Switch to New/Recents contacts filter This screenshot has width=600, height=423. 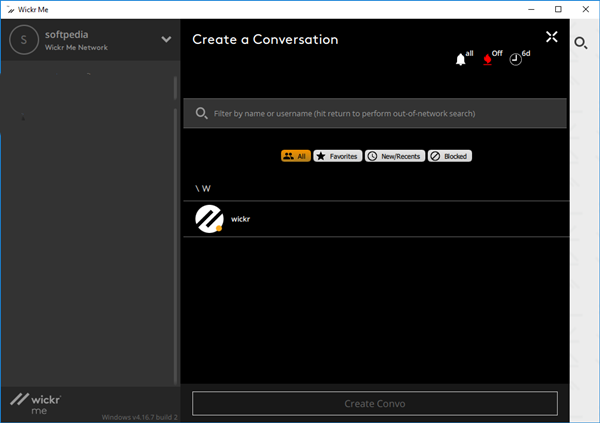coord(395,156)
